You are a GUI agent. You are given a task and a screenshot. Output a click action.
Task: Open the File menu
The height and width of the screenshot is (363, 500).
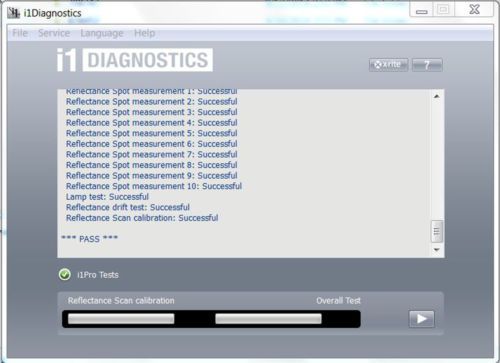coord(20,33)
